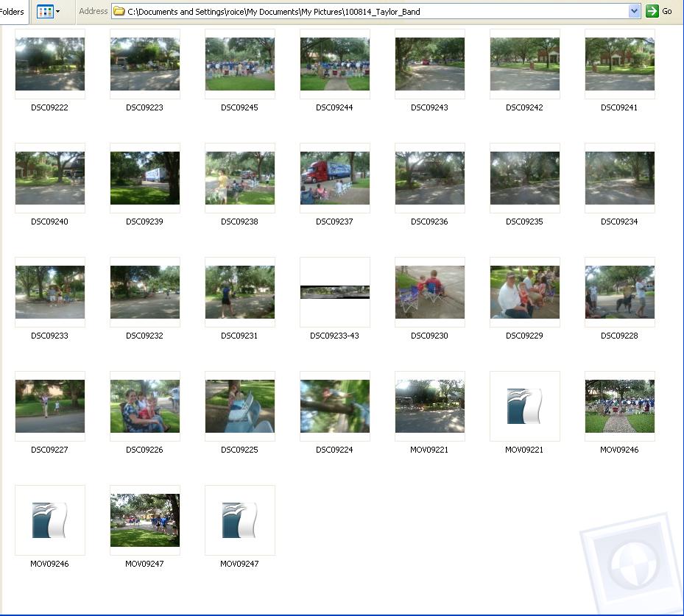Click the file name label DSC09241
This screenshot has height=616, width=684.
click(x=619, y=107)
